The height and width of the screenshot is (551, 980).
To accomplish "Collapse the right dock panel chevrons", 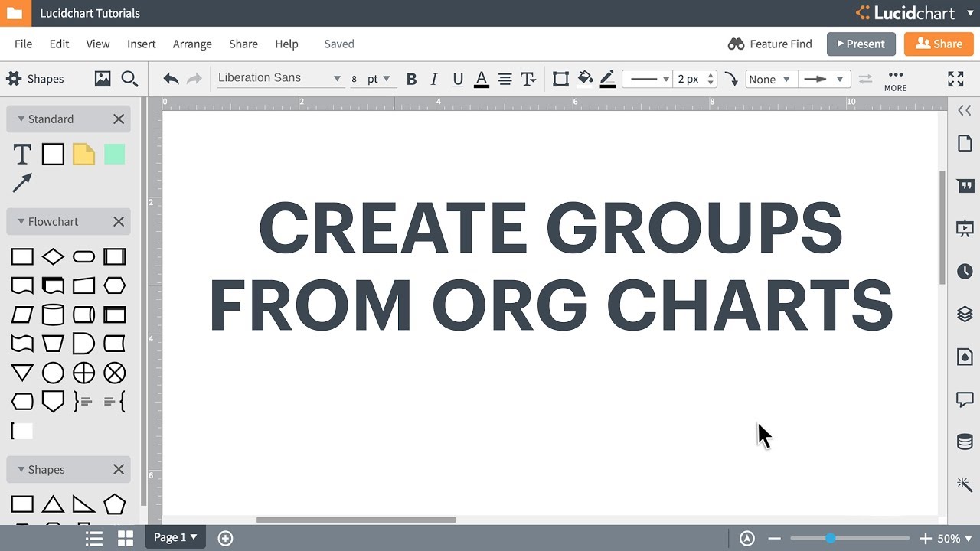I will click(x=965, y=111).
